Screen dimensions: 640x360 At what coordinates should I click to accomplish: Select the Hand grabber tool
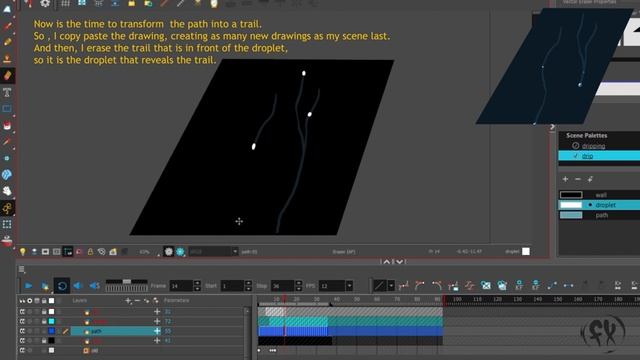tap(7, 191)
